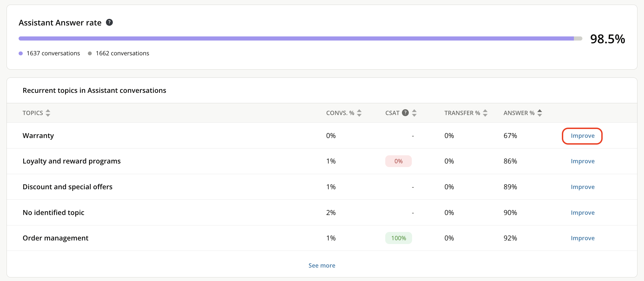The image size is (644, 281).
Task: Sort by CSAT column arrows
Action: [x=414, y=113]
